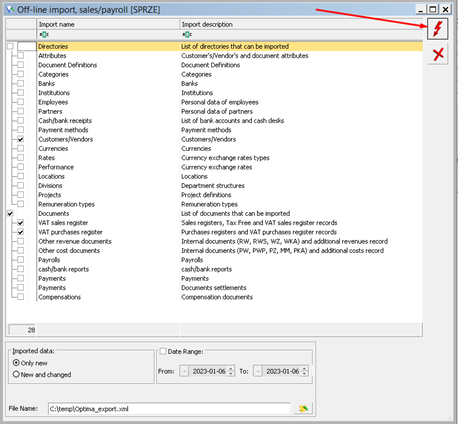
Task: Increment the From date spinner
Action: [x=231, y=369]
